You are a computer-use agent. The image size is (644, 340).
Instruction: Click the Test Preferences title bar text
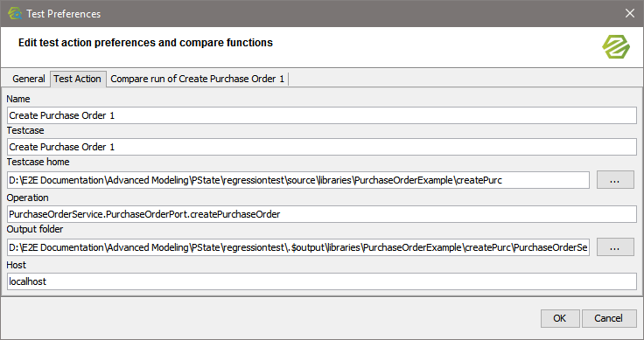pos(64,14)
